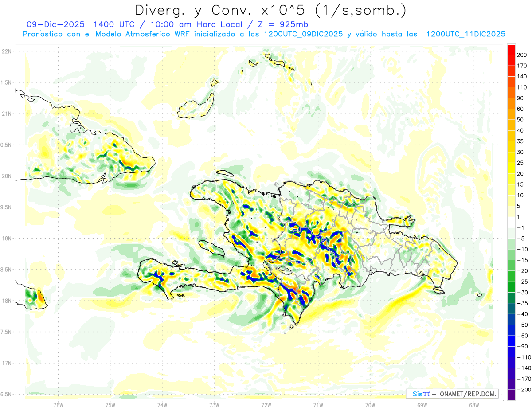Image resolution: width=532 pixels, height=411 pixels.
Task: Click the dark purple swatch below -200
Action: pos(511,395)
